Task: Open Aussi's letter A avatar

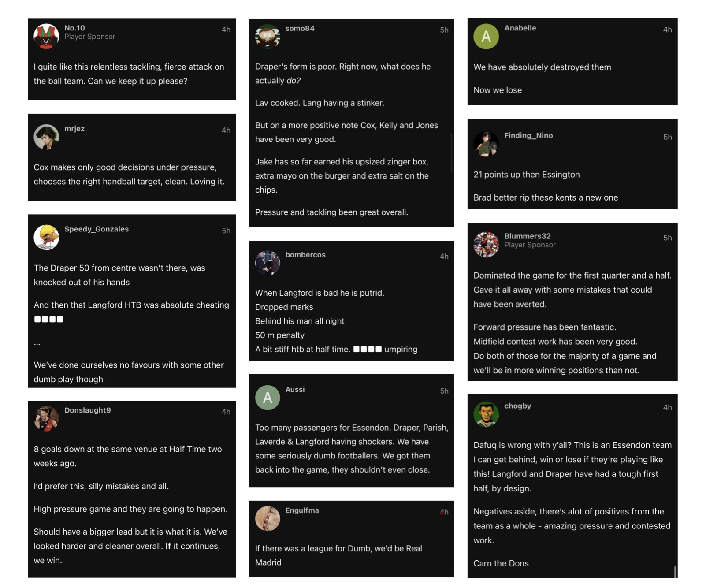Action: (x=268, y=398)
